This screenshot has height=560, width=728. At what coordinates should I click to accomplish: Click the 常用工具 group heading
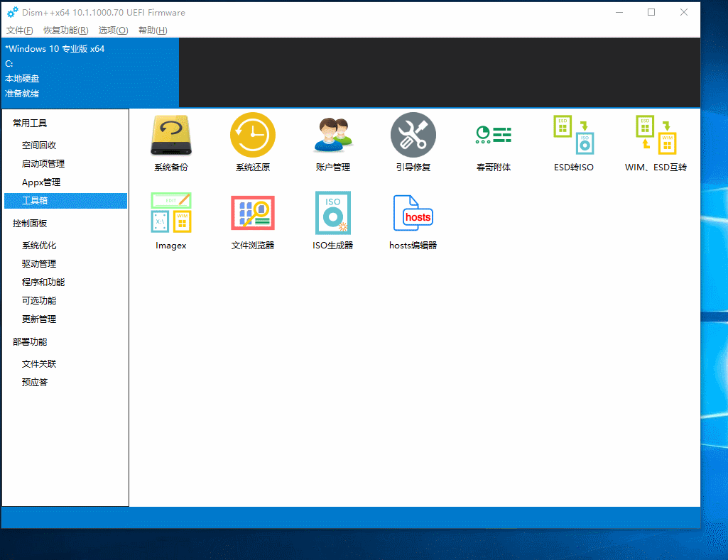[30, 123]
